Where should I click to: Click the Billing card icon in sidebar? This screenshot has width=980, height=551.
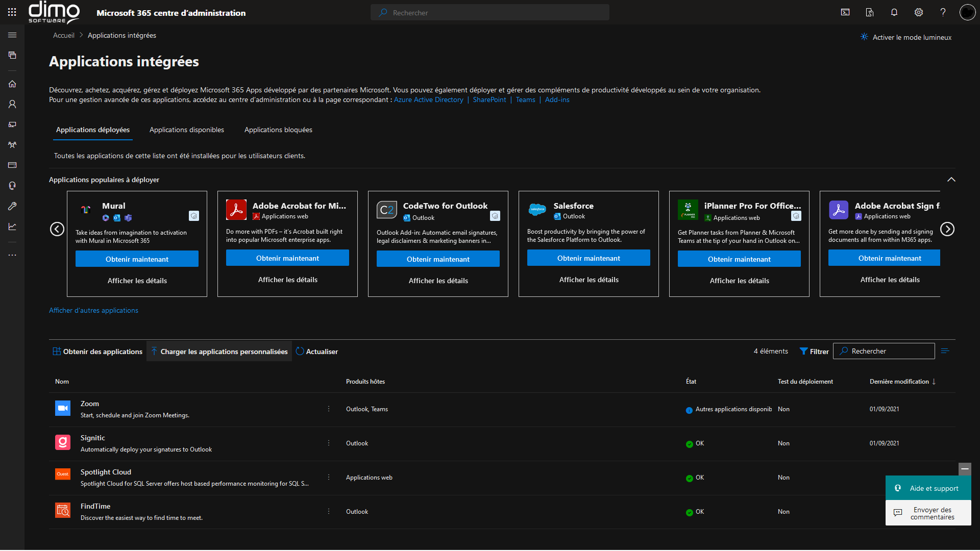[12, 165]
